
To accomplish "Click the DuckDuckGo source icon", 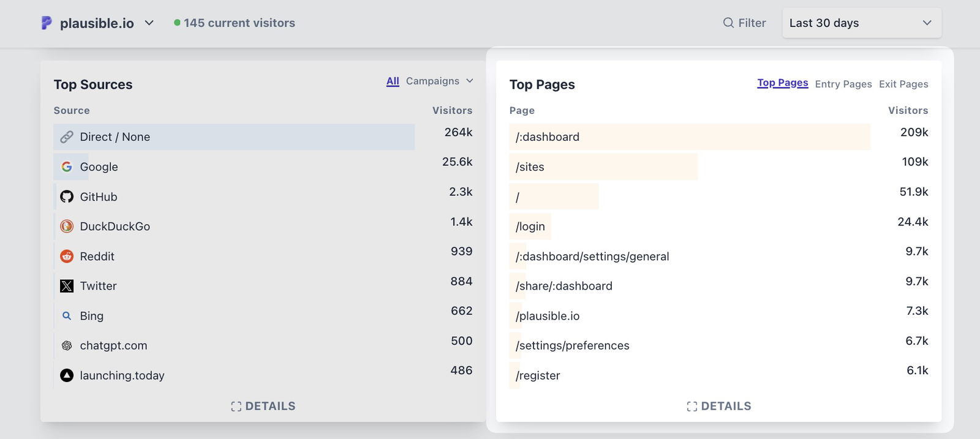I will [67, 227].
